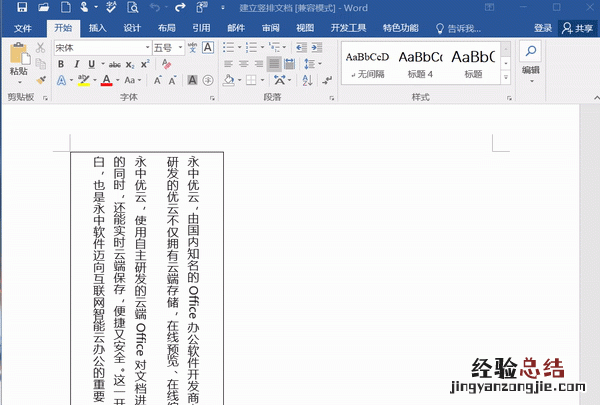Click the Save icon in quick access toolbar
600x405 pixels.
tap(22, 7)
